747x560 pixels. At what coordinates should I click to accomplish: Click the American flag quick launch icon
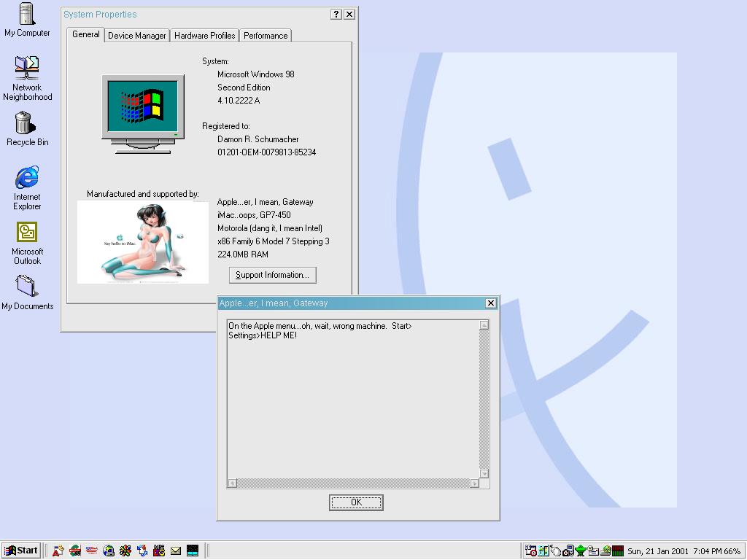point(92,551)
